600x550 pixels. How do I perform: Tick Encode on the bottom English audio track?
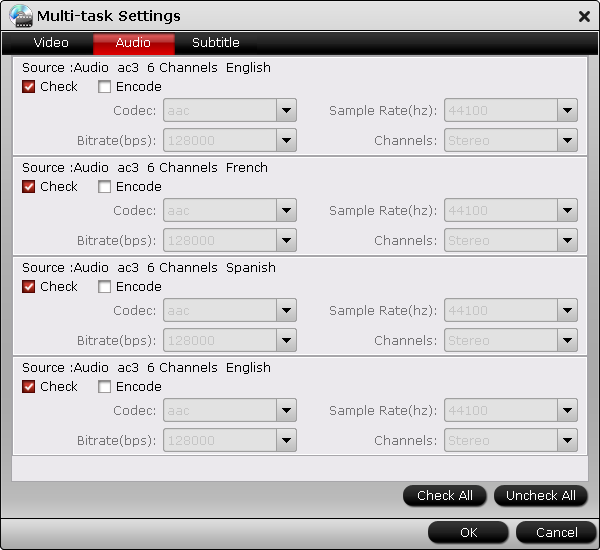click(x=104, y=387)
